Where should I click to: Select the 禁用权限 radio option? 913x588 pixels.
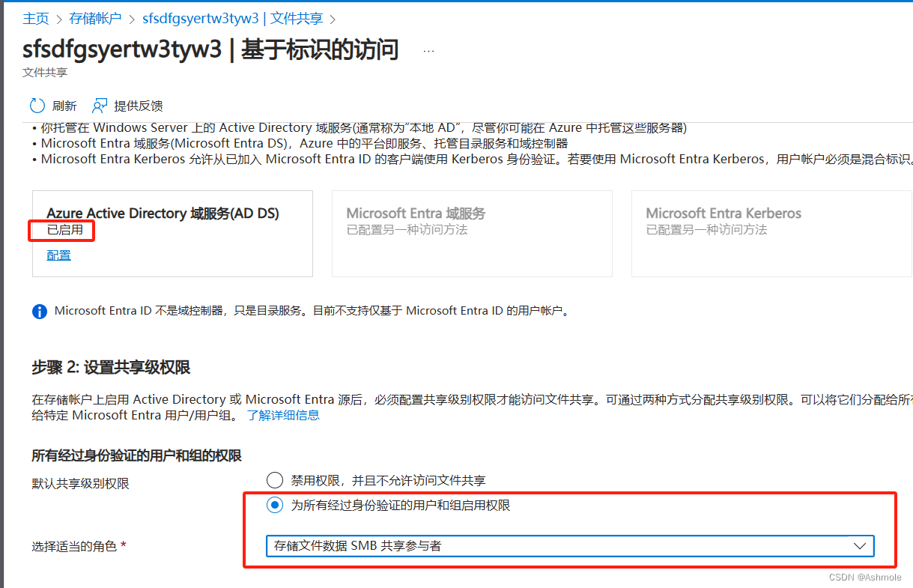coord(275,479)
